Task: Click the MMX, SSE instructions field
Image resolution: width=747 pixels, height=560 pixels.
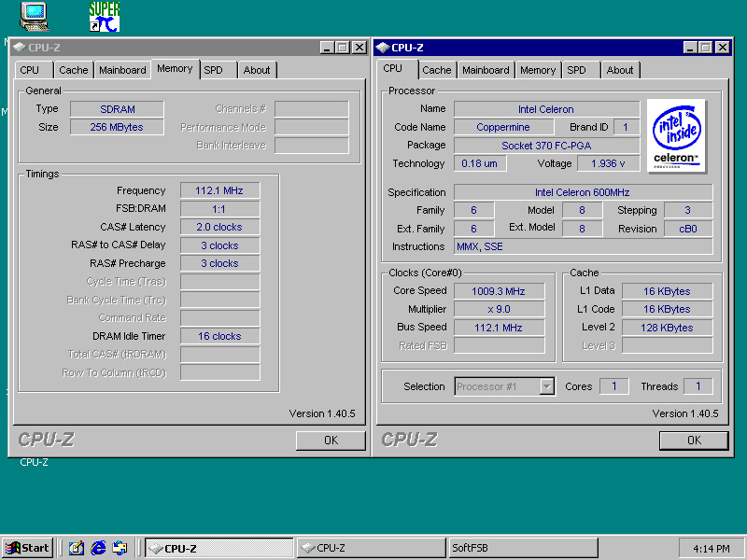Action: click(583, 246)
